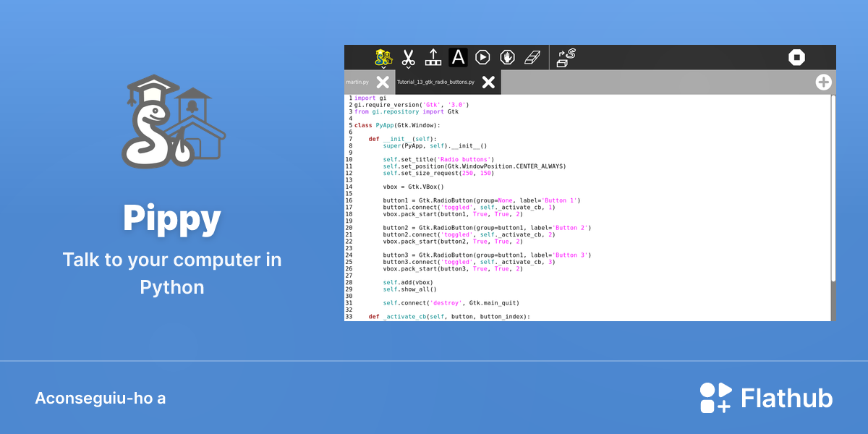Stop the Pippy activity via stop button
The image size is (868, 434).
click(x=796, y=57)
